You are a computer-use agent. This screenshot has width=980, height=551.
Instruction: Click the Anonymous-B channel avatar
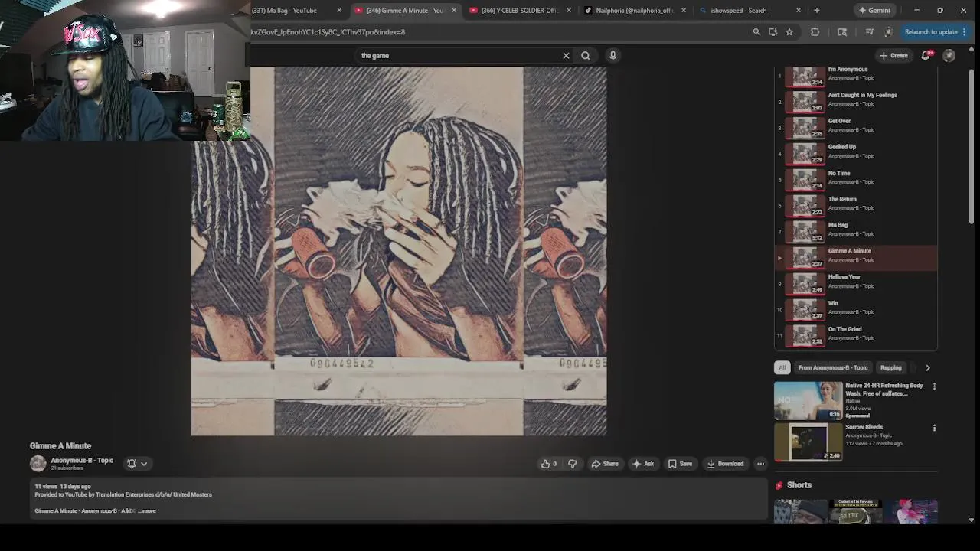38,464
